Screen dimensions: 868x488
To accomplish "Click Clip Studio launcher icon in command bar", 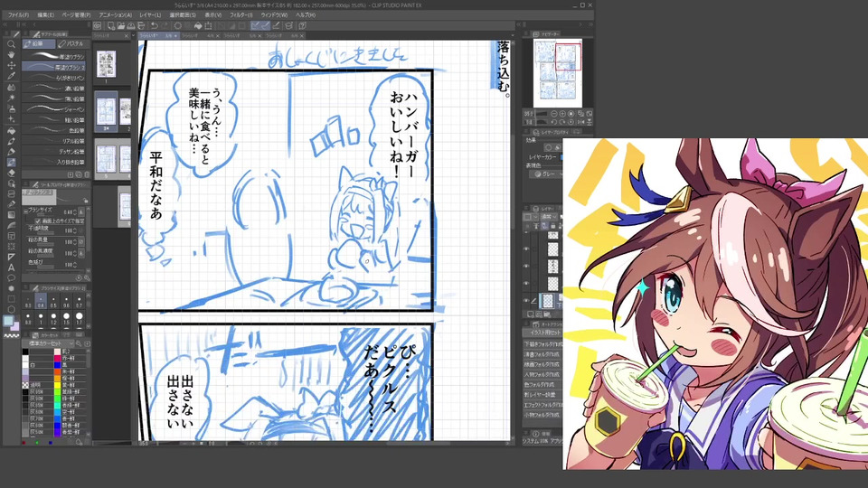I will point(98,25).
